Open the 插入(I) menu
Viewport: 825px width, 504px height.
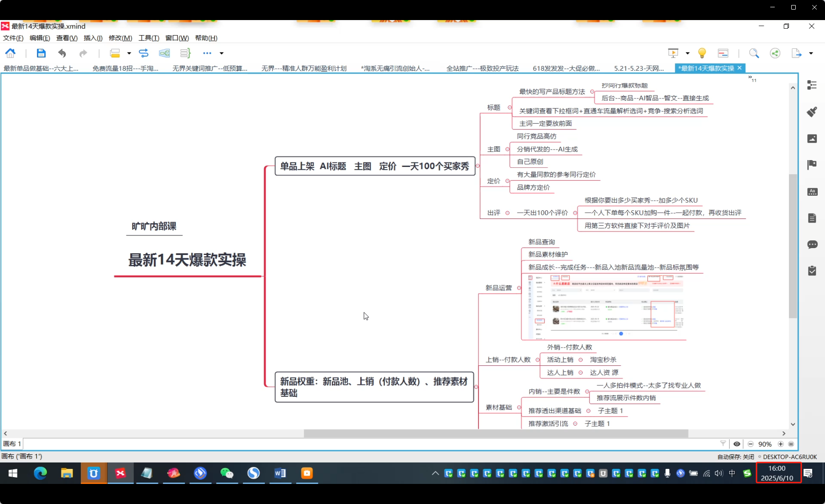coord(93,38)
